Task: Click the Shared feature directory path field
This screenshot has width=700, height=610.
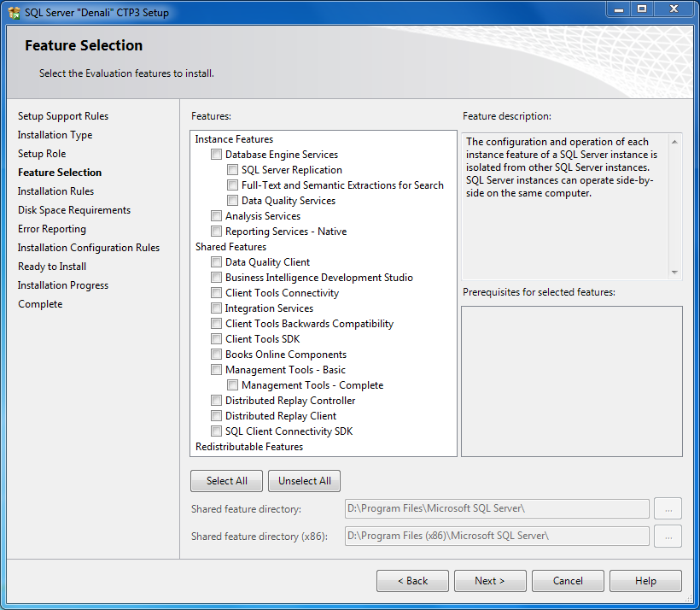Action: (497, 508)
